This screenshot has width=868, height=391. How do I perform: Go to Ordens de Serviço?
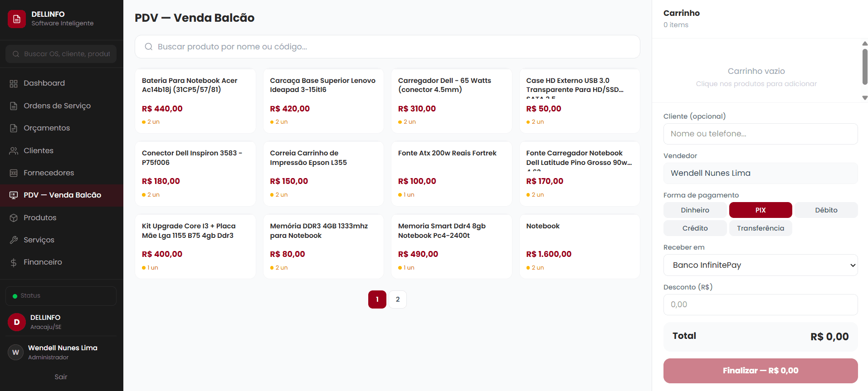click(62, 106)
